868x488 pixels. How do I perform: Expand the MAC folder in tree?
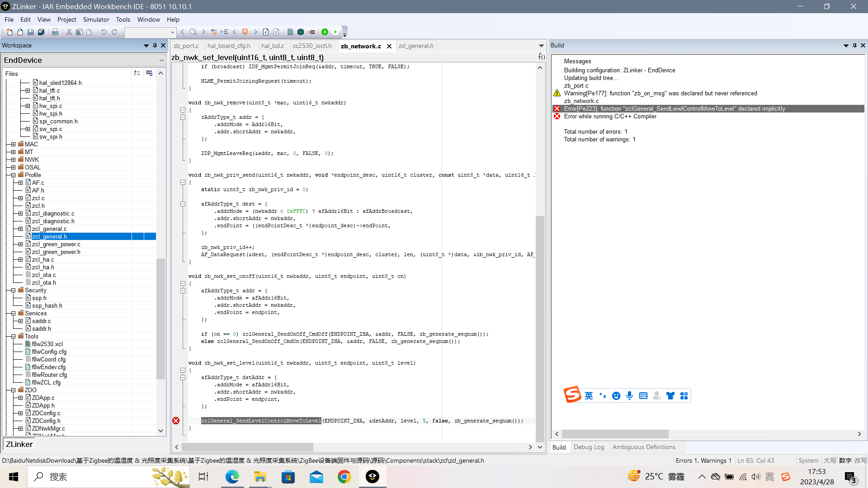pos(13,145)
